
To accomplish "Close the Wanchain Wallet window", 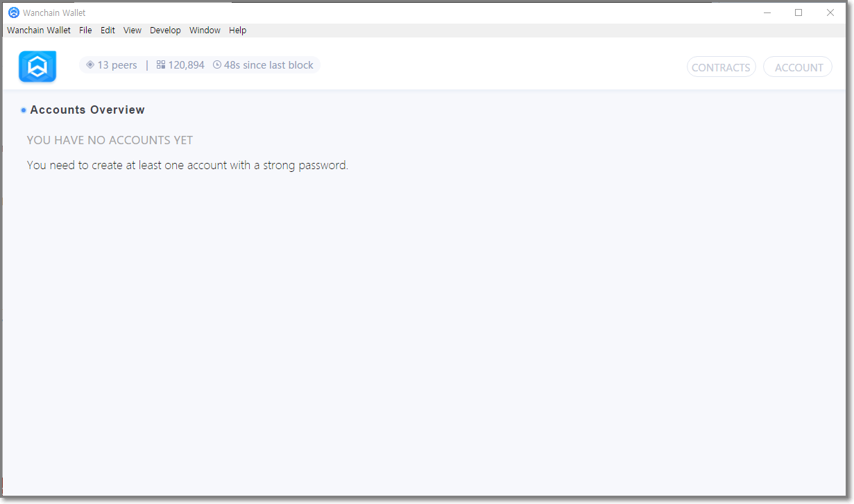I will coord(830,12).
